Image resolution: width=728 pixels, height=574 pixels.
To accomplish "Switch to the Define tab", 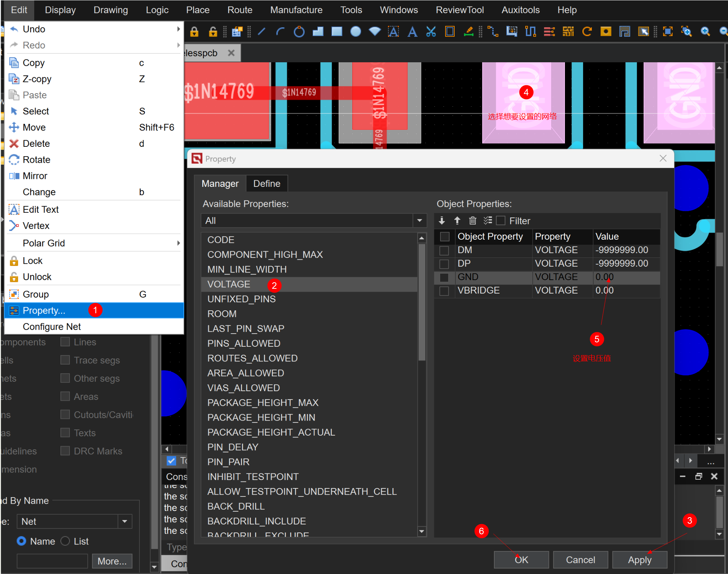I will (266, 184).
